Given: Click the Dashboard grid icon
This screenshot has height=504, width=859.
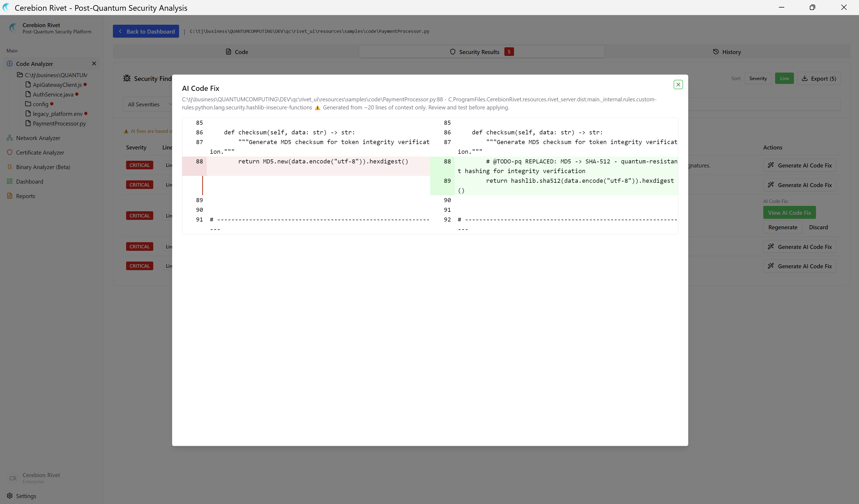Looking at the screenshot, I should tap(10, 181).
